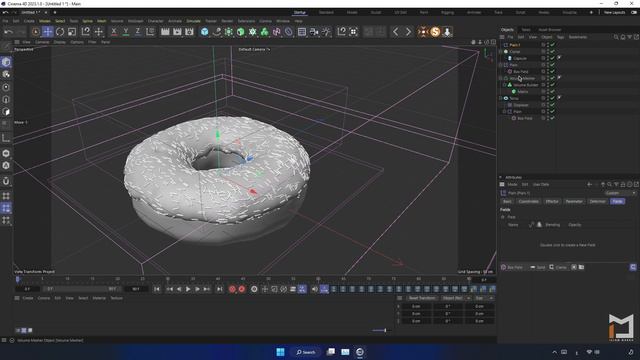Choose the Live Selection tool
This screenshot has width=640, height=360.
pos(36,32)
